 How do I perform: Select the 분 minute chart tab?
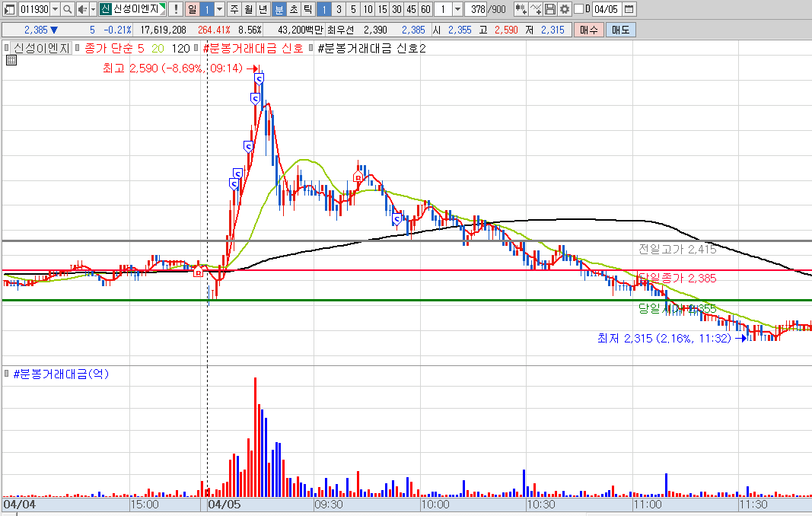(x=279, y=9)
